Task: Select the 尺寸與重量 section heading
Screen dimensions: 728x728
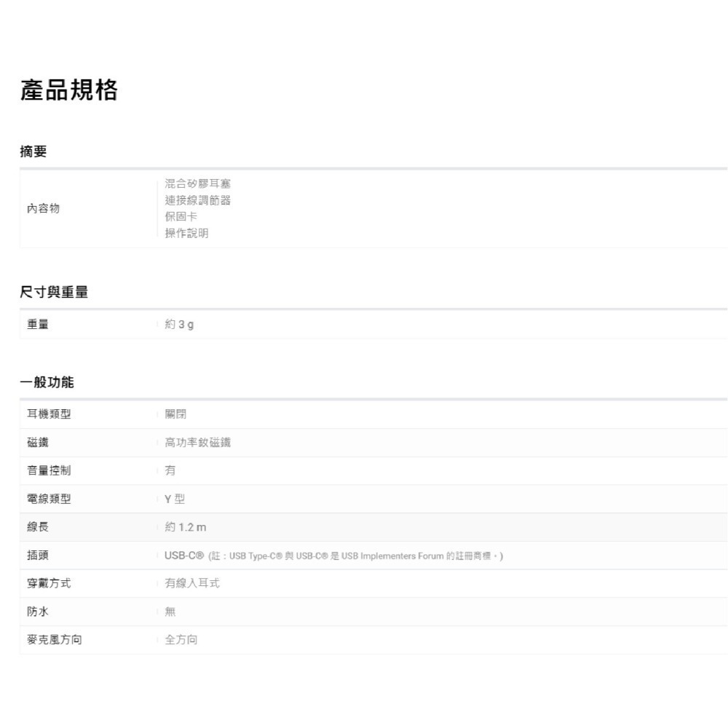Action: coord(54,291)
